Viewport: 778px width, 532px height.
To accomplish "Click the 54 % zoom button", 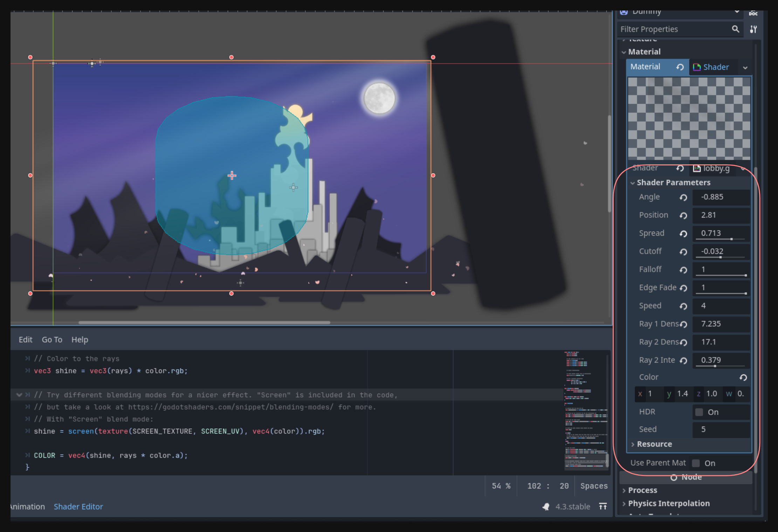I will point(501,486).
